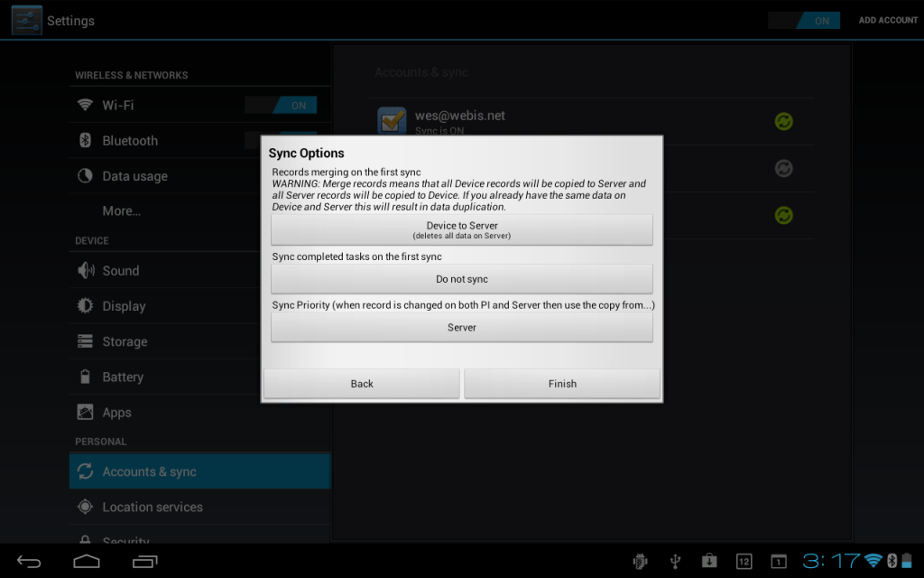924x578 pixels.
Task: Click the gray sync icon in accounts list
Action: 783,168
